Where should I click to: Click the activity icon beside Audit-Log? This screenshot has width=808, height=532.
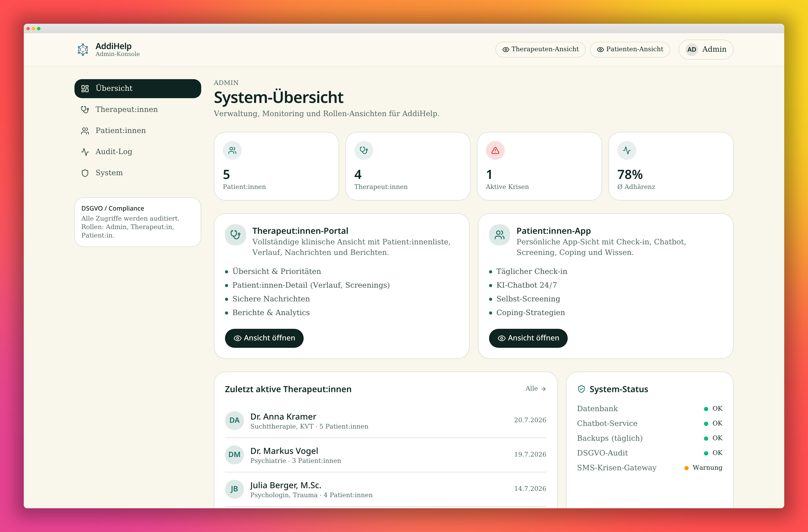(x=85, y=152)
